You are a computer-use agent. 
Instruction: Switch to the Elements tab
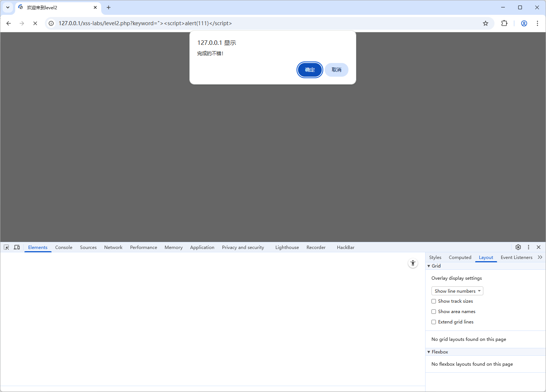point(38,248)
